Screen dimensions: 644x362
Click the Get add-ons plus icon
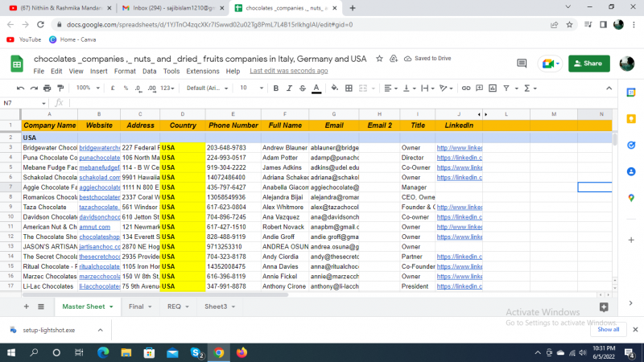coord(631,240)
